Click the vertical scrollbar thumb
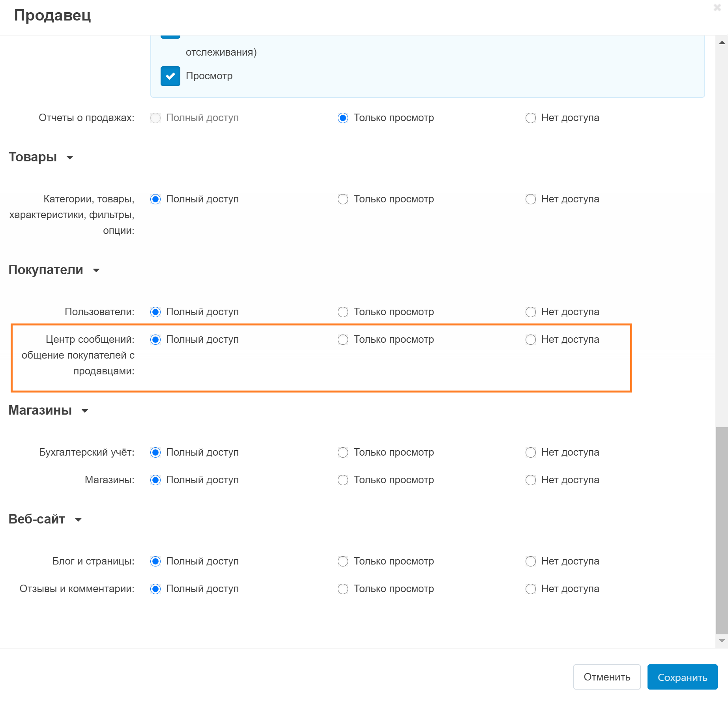The width and height of the screenshot is (728, 701). click(722, 529)
